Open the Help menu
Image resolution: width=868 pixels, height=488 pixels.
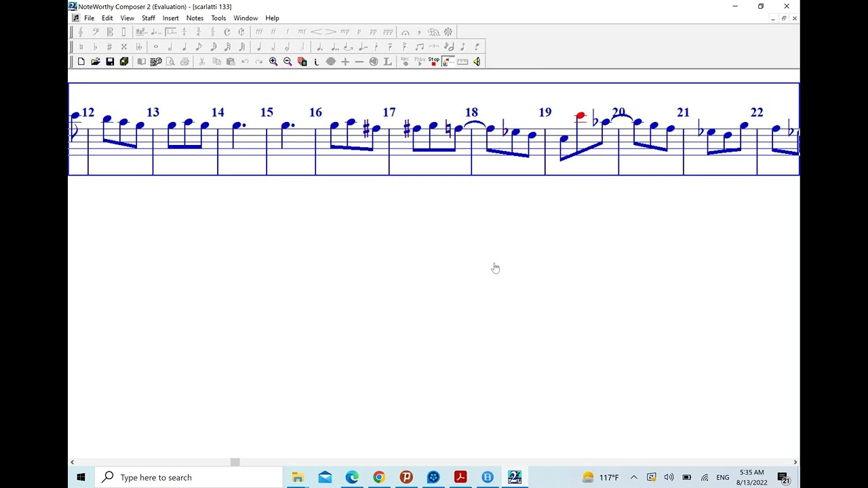point(272,18)
